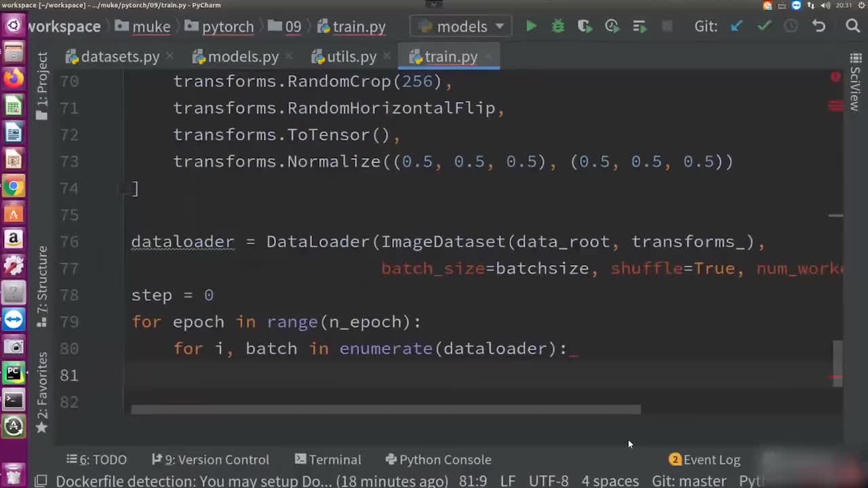Open the Files manager in the dock
Image resolution: width=868 pixels, height=488 pixels.
click(x=14, y=52)
